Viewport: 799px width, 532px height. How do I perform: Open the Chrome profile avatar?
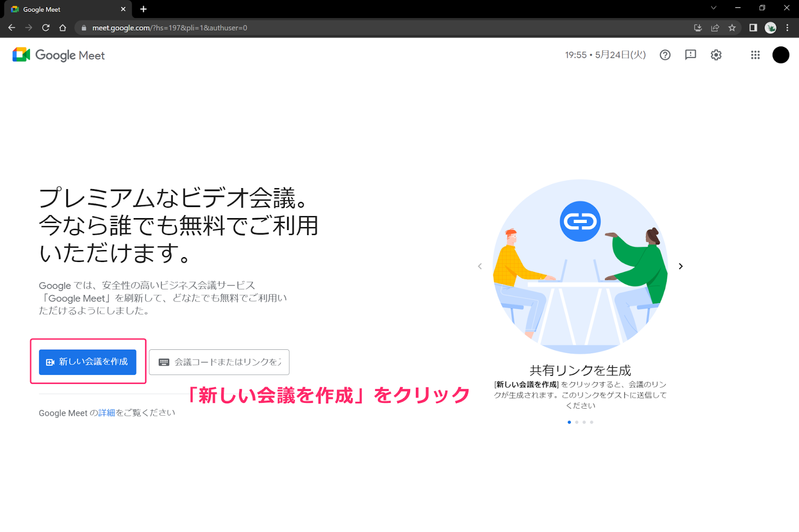coord(771,28)
